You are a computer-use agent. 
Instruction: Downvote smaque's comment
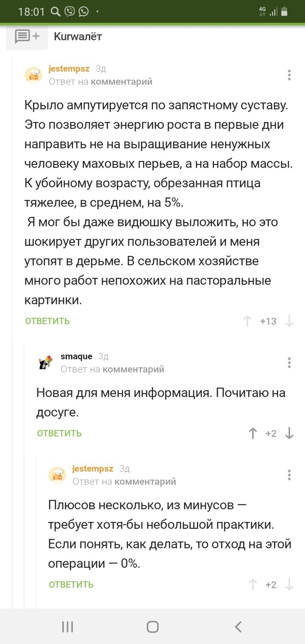pos(290,433)
